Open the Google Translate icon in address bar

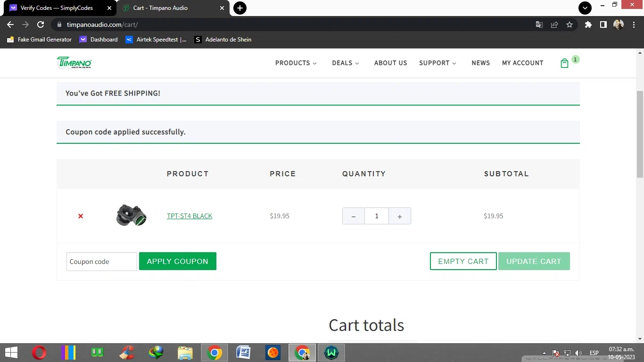(539, 25)
